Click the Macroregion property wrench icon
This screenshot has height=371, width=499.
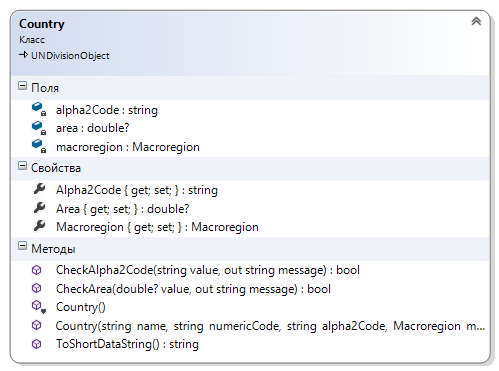coord(39,226)
